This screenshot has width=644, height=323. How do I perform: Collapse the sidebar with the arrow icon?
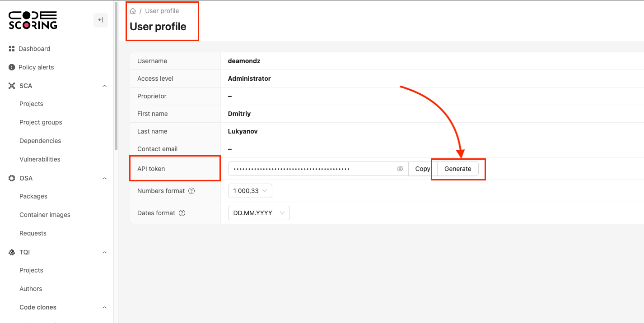[100, 20]
